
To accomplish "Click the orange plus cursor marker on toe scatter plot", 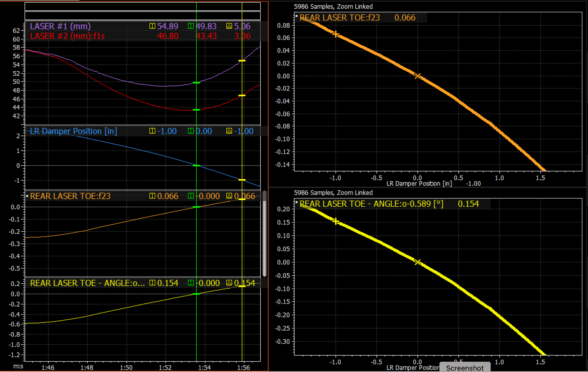I will pos(335,34).
